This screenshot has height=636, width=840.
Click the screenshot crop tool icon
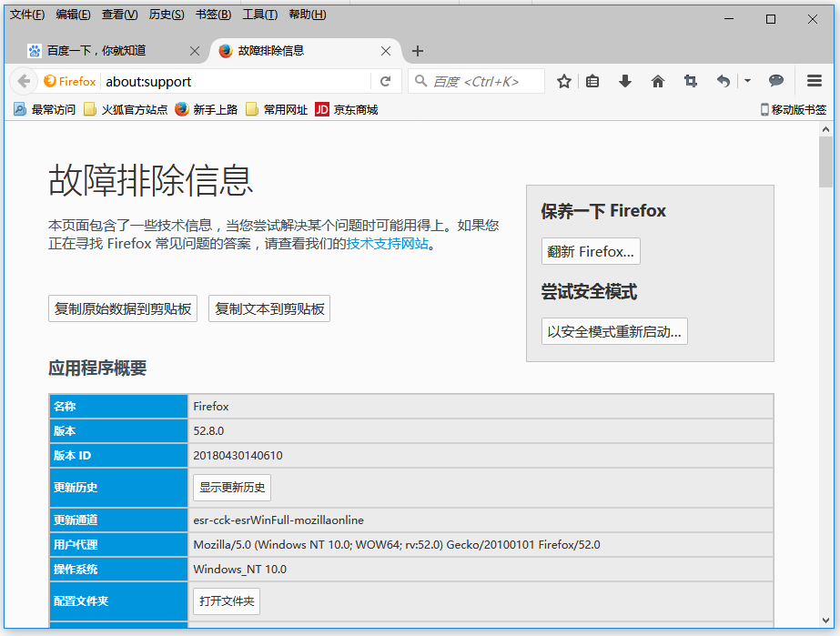click(x=691, y=81)
